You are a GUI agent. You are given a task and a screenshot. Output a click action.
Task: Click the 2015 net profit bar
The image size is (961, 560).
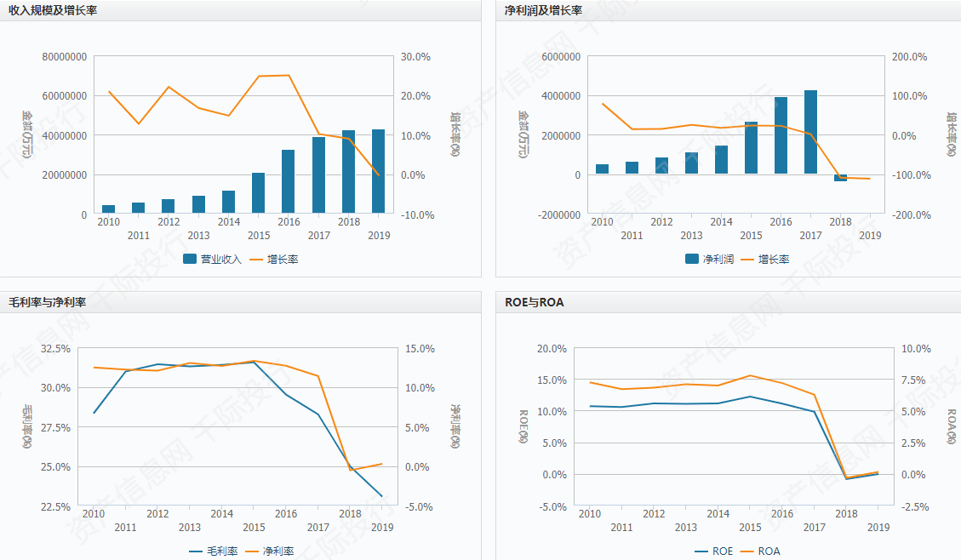coord(751,147)
